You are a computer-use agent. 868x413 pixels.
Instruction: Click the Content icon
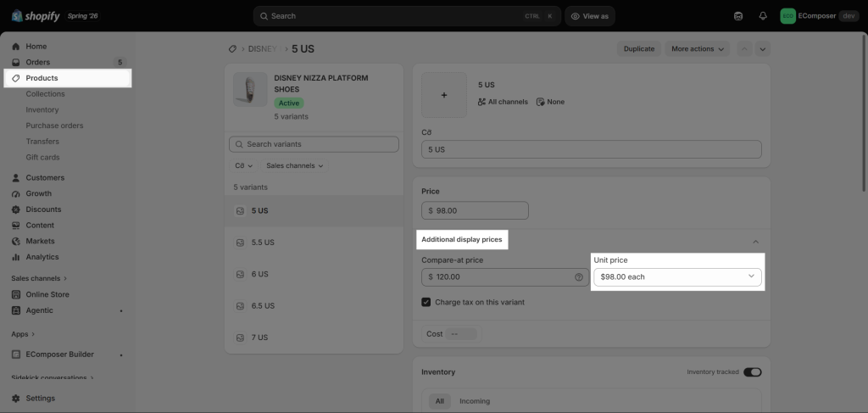[16, 226]
